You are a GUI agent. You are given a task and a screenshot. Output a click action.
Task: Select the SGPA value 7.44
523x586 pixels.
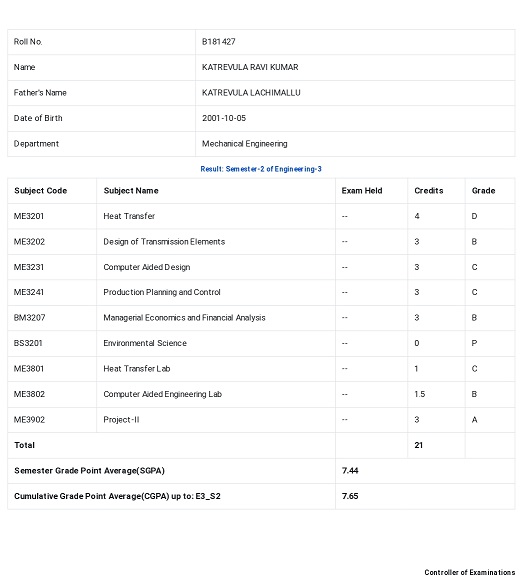350,471
